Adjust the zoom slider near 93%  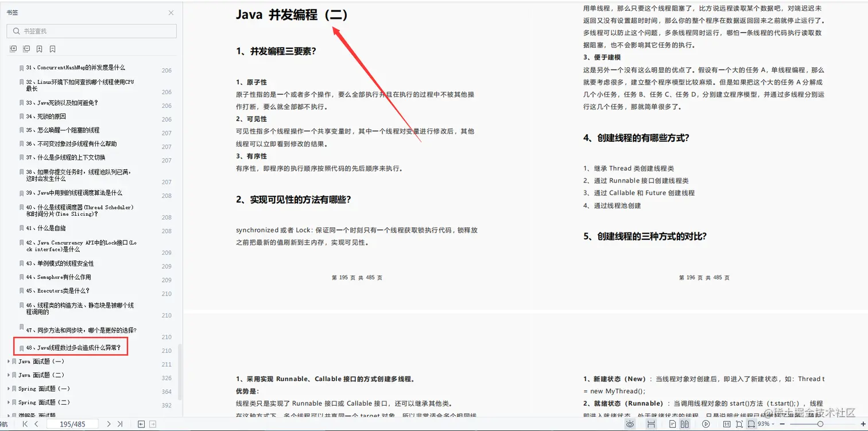pyautogui.click(x=820, y=424)
